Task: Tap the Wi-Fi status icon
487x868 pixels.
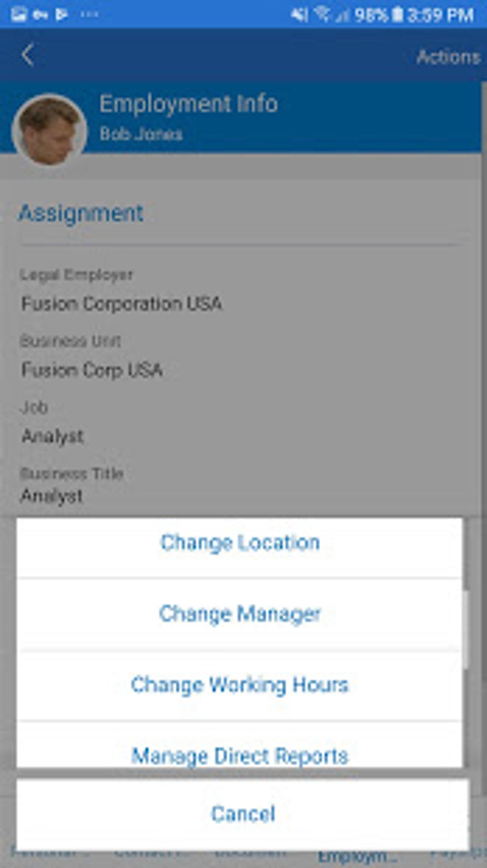Action: click(x=322, y=15)
